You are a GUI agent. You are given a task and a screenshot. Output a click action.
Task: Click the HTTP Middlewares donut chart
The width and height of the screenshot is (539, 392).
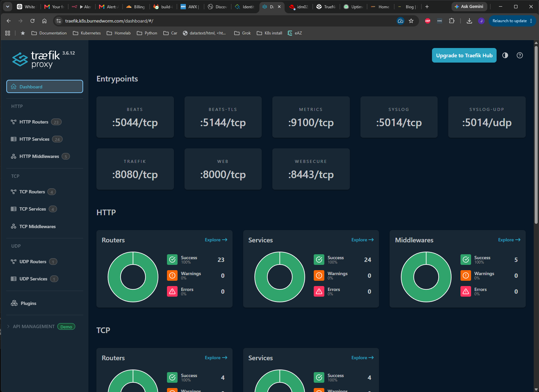point(426,277)
